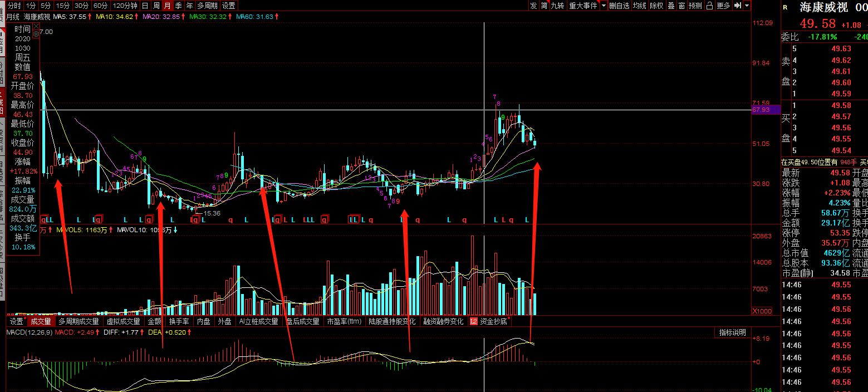The width and height of the screenshot is (868, 392).
Task: Switch to yearly 年 K-line
Action: pos(190,6)
